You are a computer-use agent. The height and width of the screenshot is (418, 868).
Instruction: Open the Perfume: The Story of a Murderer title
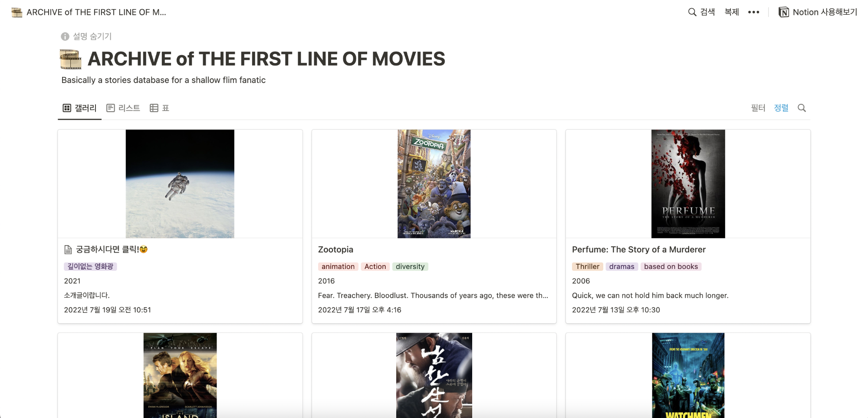(x=638, y=249)
